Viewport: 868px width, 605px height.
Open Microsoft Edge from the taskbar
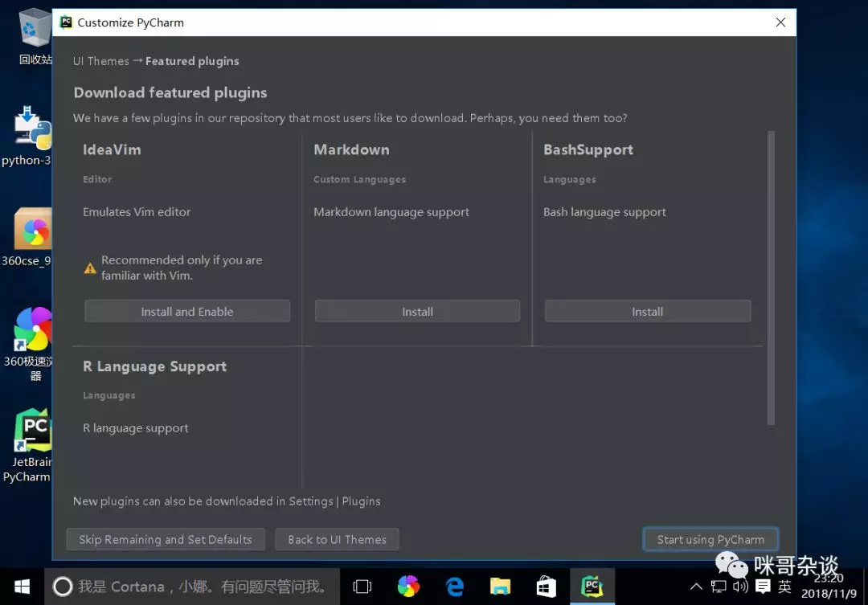[x=454, y=587]
